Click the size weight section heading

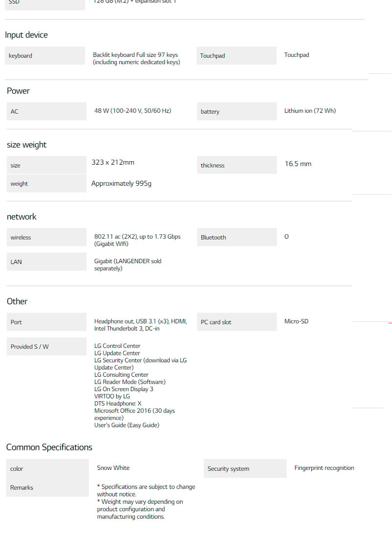[x=26, y=145]
